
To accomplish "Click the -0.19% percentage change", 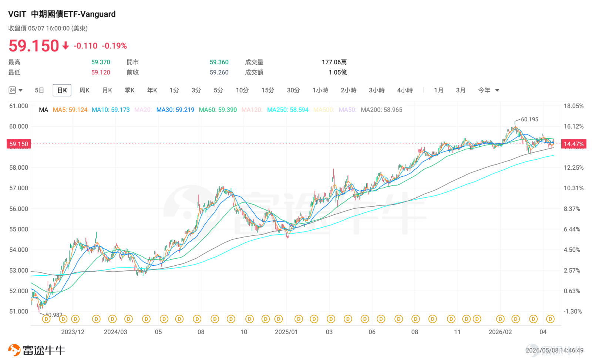I will click(x=114, y=46).
